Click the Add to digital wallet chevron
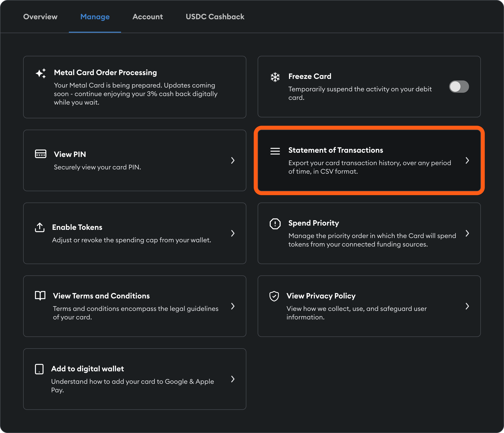This screenshot has width=504, height=433. (233, 379)
